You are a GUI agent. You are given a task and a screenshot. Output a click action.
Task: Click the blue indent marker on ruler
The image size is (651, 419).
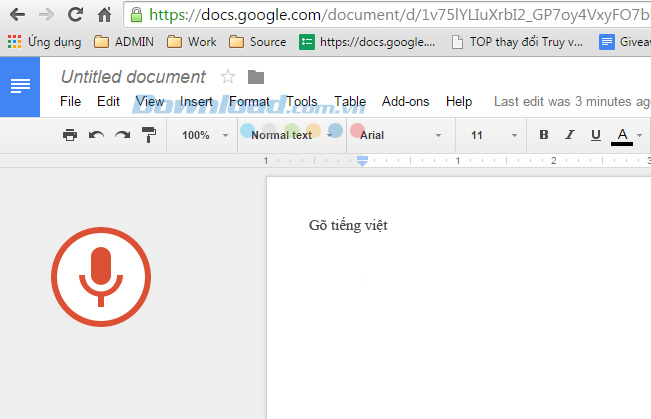pyautogui.click(x=362, y=161)
